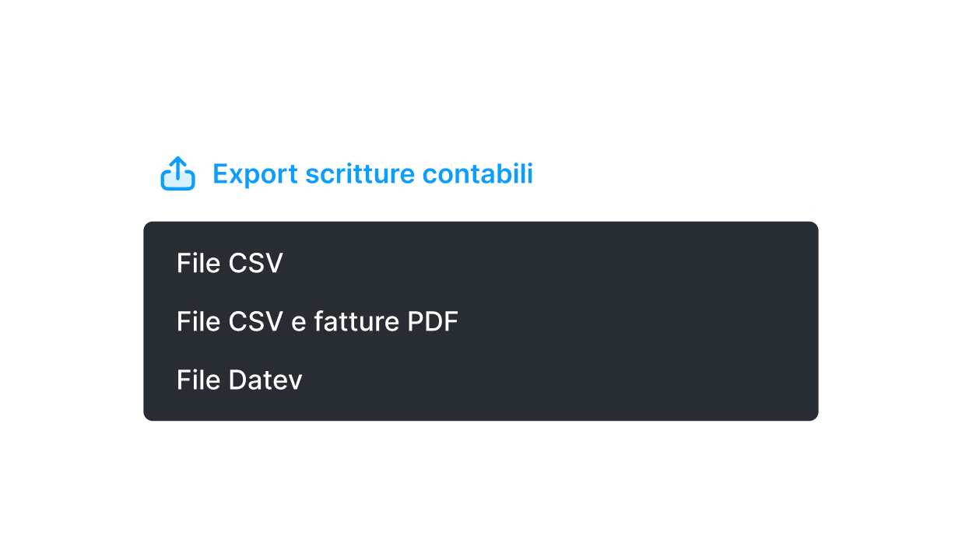Click the 'Datev' word in the last row
Viewport: 962px width, 560px height.
pyautogui.click(x=265, y=380)
